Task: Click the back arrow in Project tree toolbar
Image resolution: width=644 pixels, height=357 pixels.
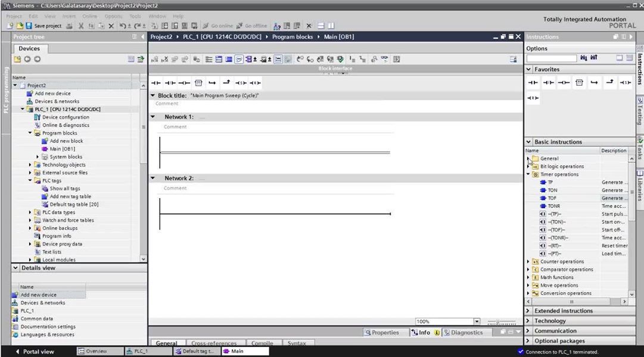Action: [27, 59]
